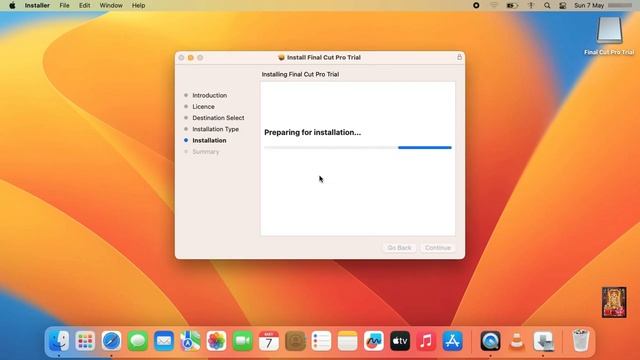
Task: Open the Window menu
Action: pos(111,5)
